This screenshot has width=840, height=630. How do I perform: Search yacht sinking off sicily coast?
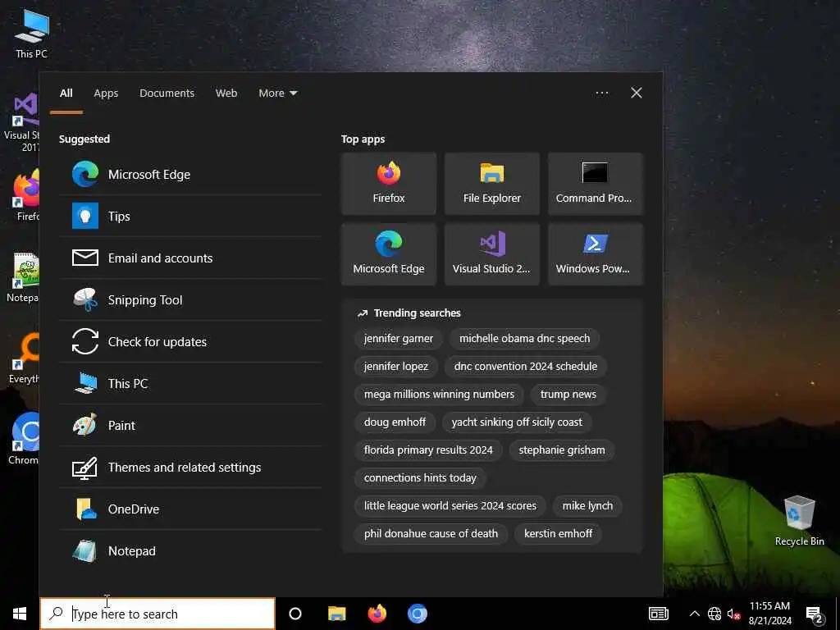pyautogui.click(x=517, y=422)
